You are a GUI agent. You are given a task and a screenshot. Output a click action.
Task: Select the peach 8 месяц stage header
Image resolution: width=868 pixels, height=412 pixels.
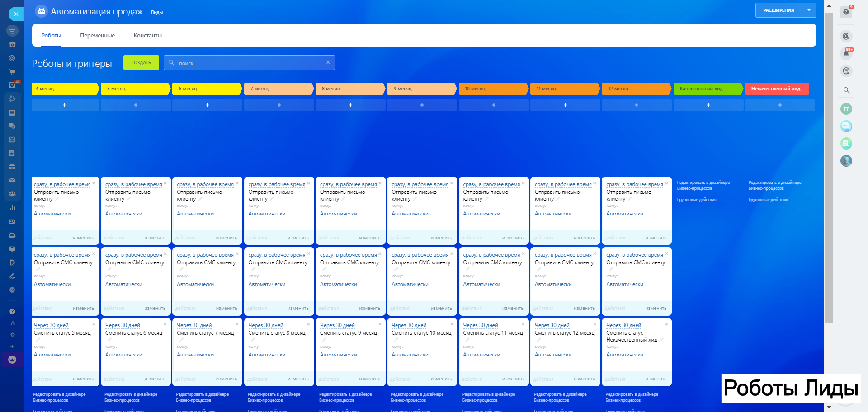[350, 89]
